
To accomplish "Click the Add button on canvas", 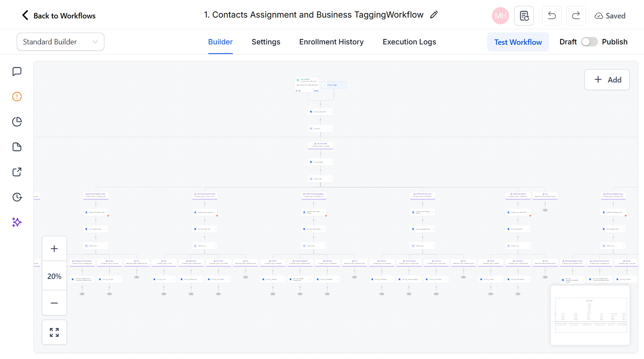I will tap(607, 80).
